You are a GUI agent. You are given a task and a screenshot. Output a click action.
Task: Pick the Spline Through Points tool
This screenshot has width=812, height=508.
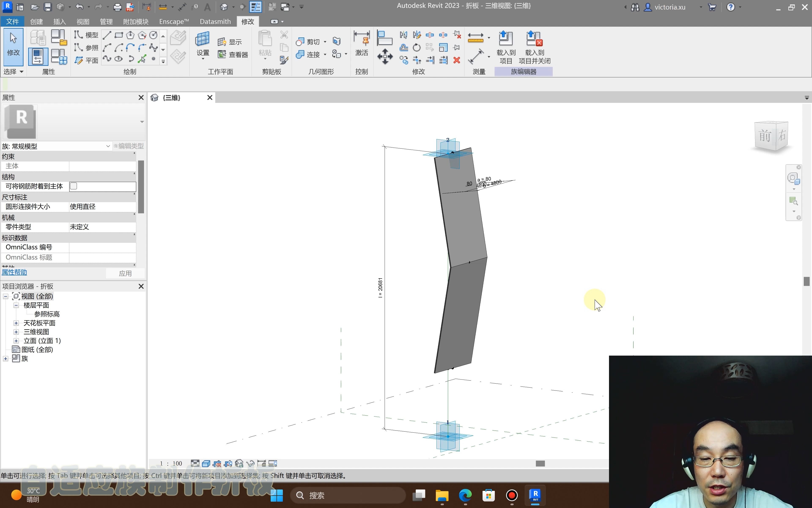click(107, 59)
